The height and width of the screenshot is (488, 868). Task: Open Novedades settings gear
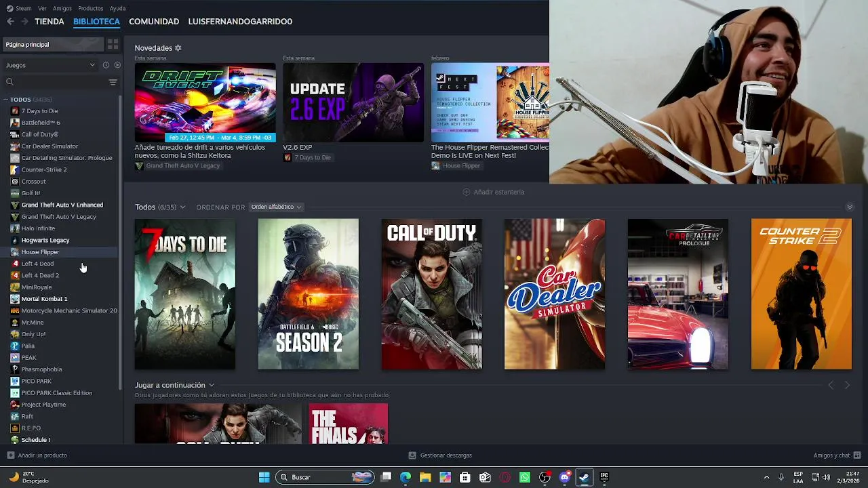[x=178, y=48]
